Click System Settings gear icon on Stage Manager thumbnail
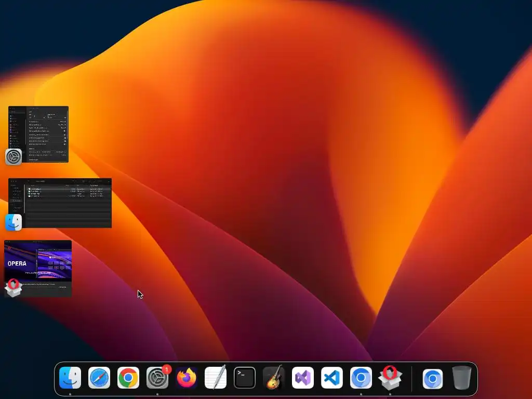 14,157
